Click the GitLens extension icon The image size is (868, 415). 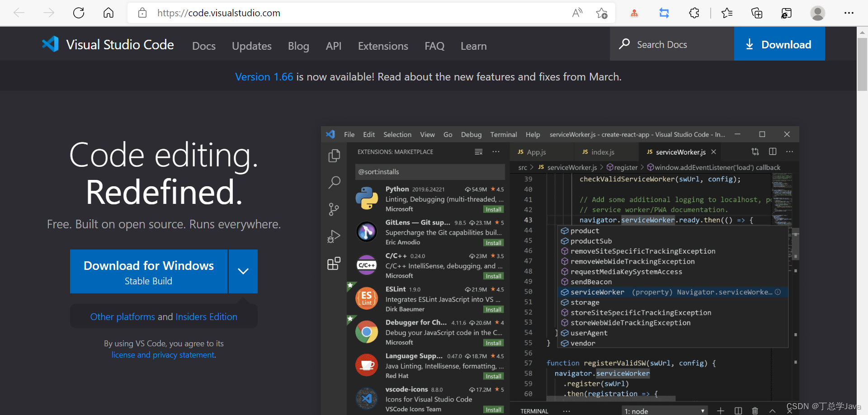pos(367,232)
